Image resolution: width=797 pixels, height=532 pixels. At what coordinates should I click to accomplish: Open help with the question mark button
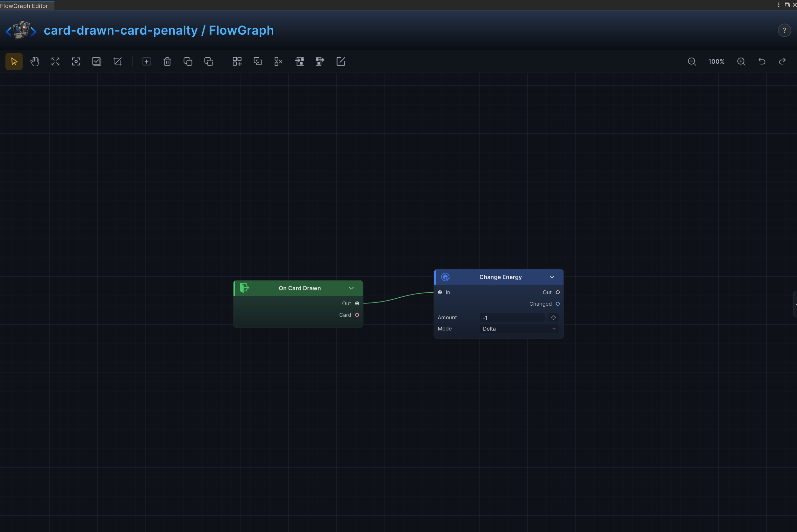click(785, 30)
